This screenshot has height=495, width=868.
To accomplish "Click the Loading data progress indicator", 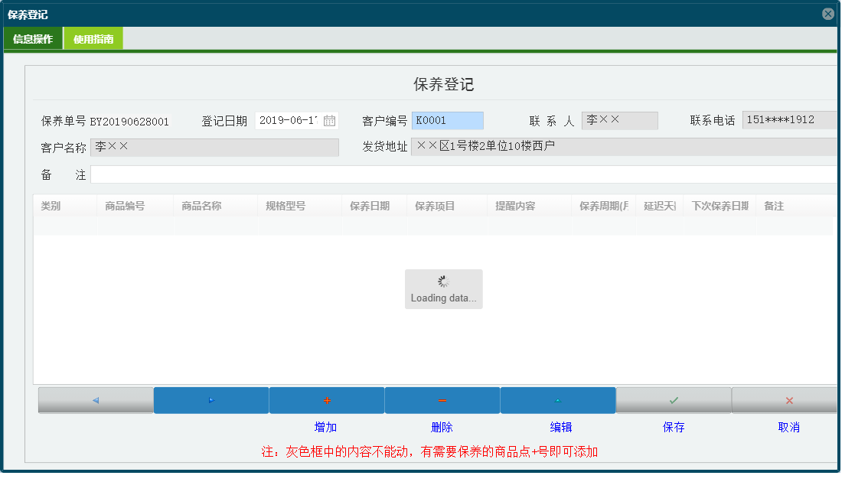I will click(x=443, y=288).
